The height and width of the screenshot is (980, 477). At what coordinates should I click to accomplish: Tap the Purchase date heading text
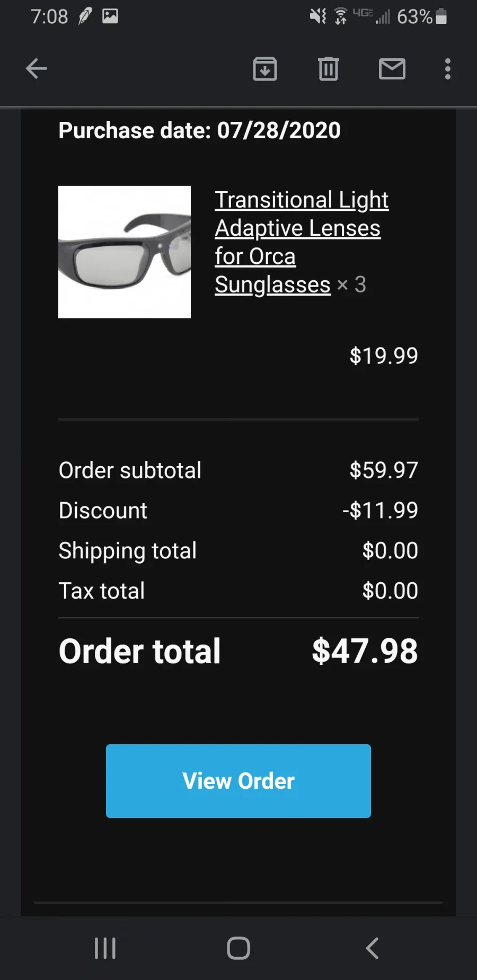click(x=199, y=130)
